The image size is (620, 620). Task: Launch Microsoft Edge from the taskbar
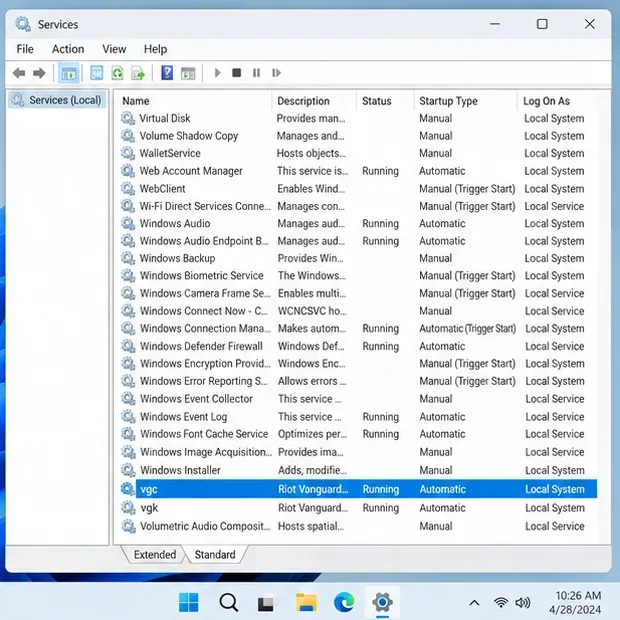tap(344, 603)
